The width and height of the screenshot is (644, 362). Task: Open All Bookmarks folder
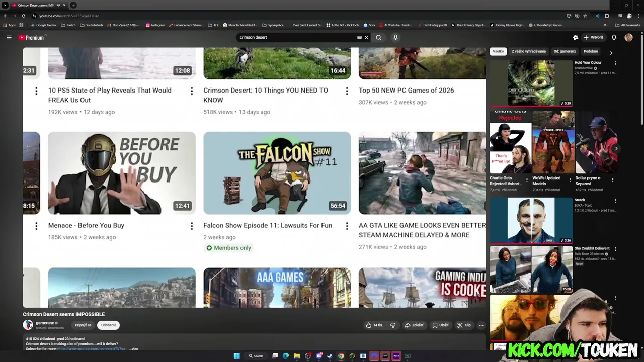(628, 25)
